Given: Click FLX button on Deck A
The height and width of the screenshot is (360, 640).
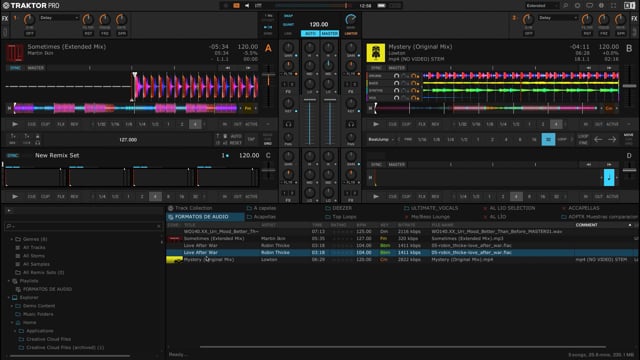Looking at the screenshot, I should coord(61,124).
